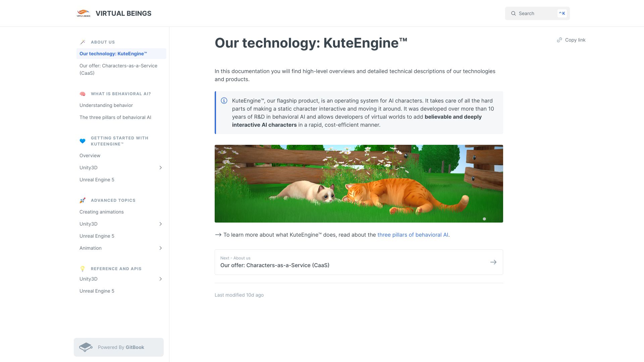Image resolution: width=644 pixels, height=362 pixels.
Task: Click the Our technology: KuteEngine heading
Action: click(311, 43)
